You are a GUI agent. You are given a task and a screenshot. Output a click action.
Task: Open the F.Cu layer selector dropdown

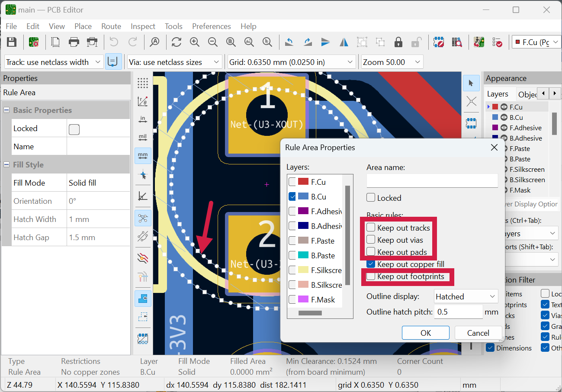click(536, 42)
